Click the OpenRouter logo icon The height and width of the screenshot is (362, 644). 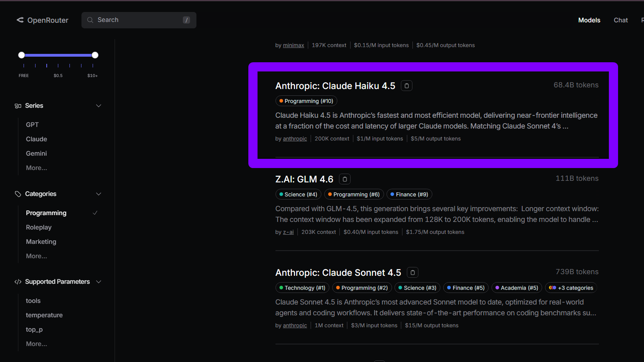coord(20,20)
